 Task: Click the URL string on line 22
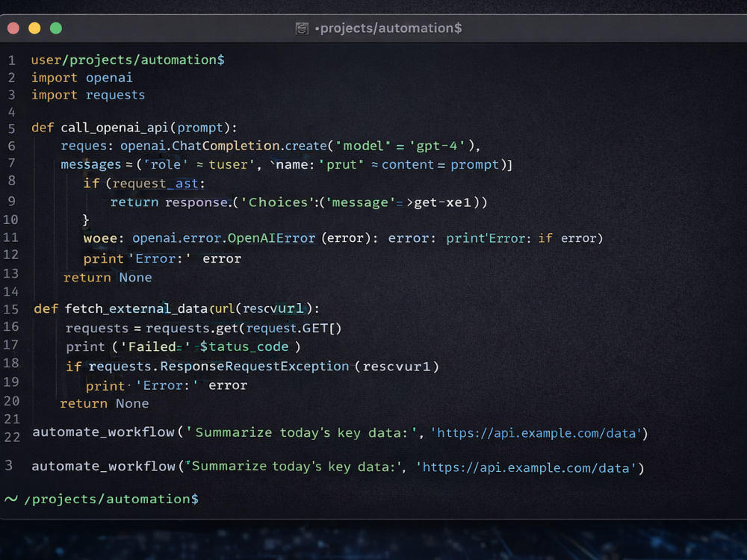tap(536, 433)
